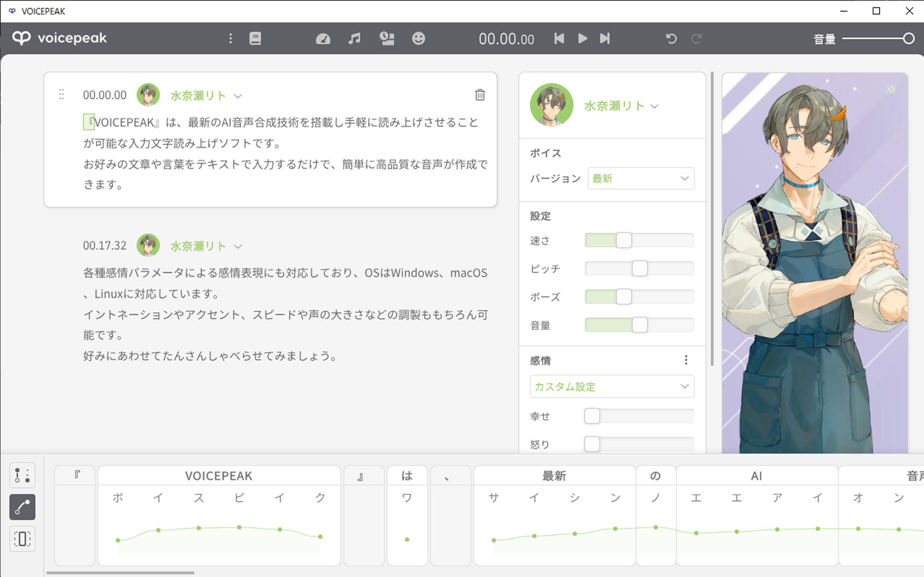Open the pronunciation dictionary

click(255, 38)
